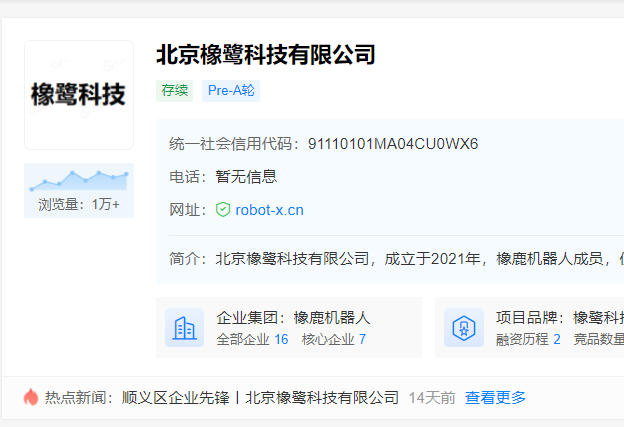Click the 企业集团 building icon

pyautogui.click(x=185, y=328)
